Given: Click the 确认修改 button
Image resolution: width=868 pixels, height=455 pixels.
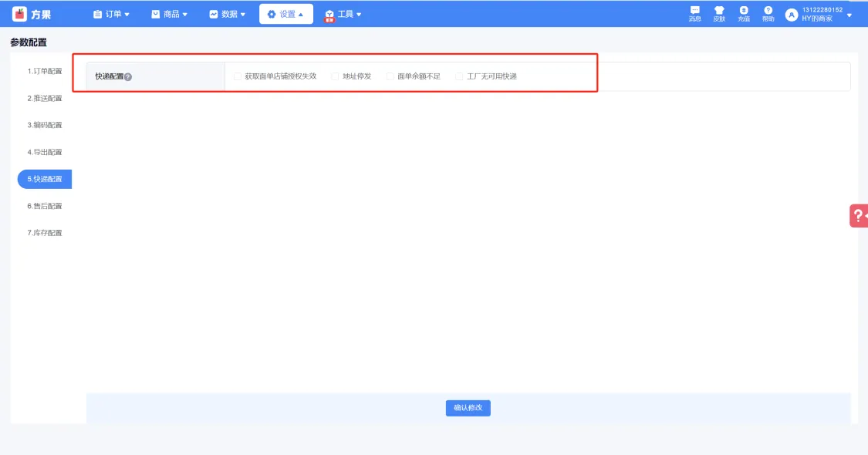Looking at the screenshot, I should [468, 408].
